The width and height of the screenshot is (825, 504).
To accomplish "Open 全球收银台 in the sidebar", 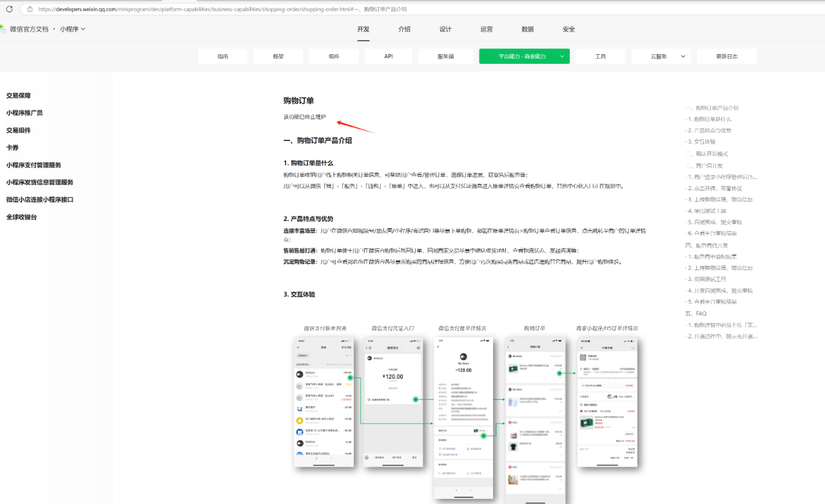I will [22, 217].
